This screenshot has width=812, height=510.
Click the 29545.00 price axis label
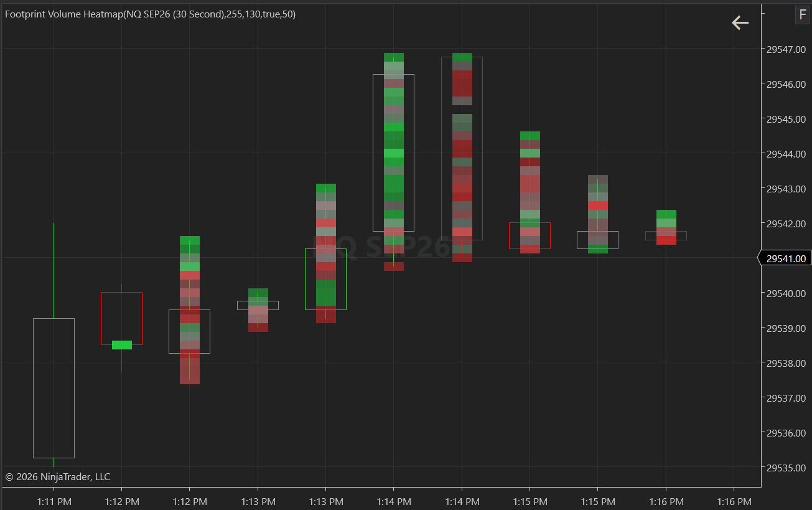[786, 119]
